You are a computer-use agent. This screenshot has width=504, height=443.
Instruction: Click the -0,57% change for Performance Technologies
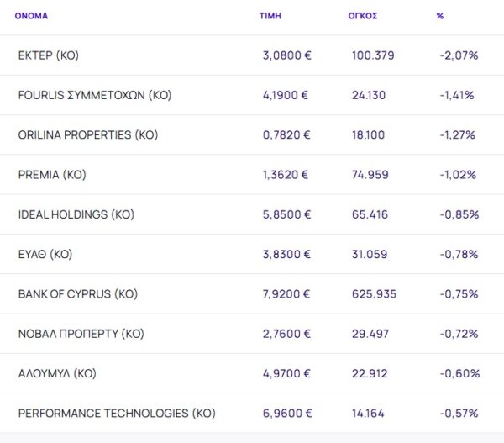[x=459, y=414]
